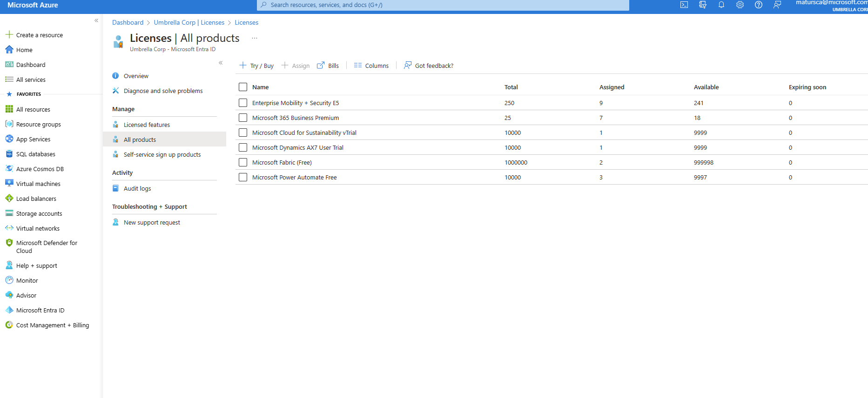Click the Resource groups icon

pyautogui.click(x=9, y=124)
